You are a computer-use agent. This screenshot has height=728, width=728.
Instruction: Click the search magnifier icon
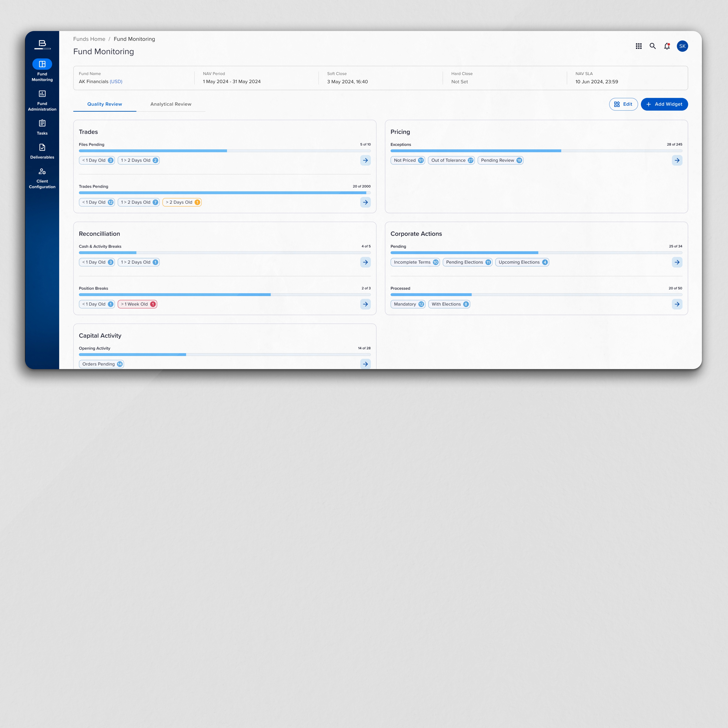click(x=653, y=46)
